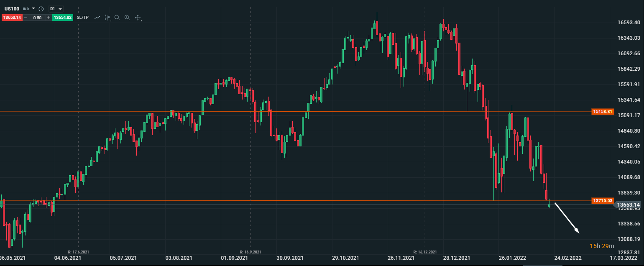Image resolution: width=644 pixels, height=266 pixels.
Task: Click the 0.50 volume input field
Action: pyautogui.click(x=37, y=18)
